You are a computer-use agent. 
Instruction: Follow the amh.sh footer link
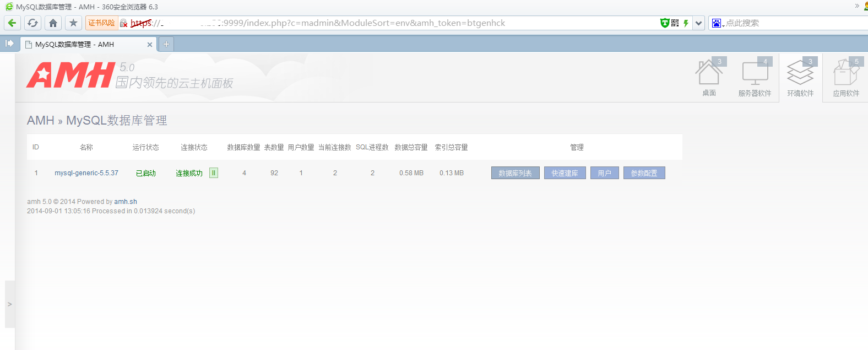pyautogui.click(x=126, y=202)
